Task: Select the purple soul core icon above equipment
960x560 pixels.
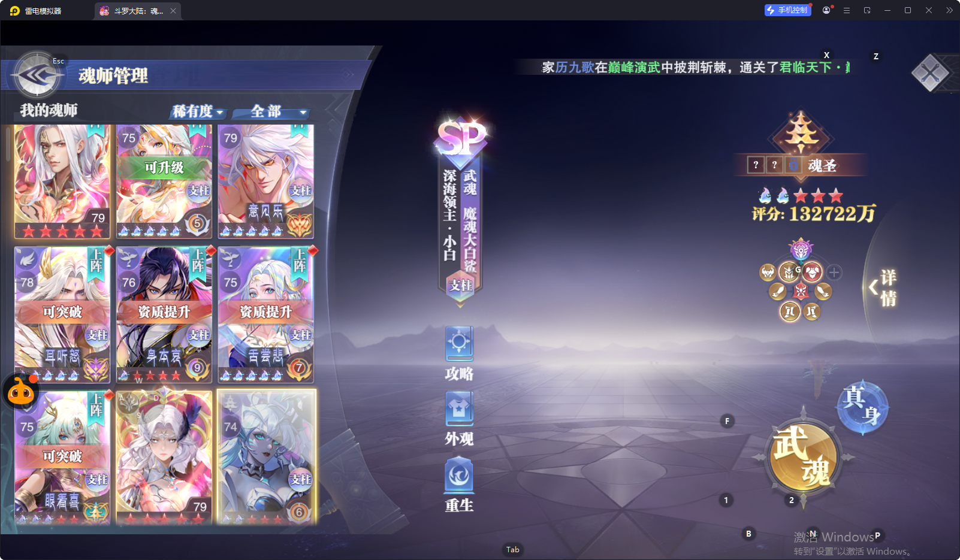Action: [x=801, y=250]
